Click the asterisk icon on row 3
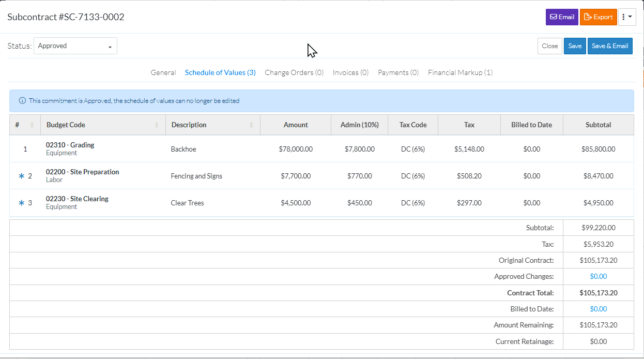Image resolution: width=644 pixels, height=359 pixels. click(22, 203)
